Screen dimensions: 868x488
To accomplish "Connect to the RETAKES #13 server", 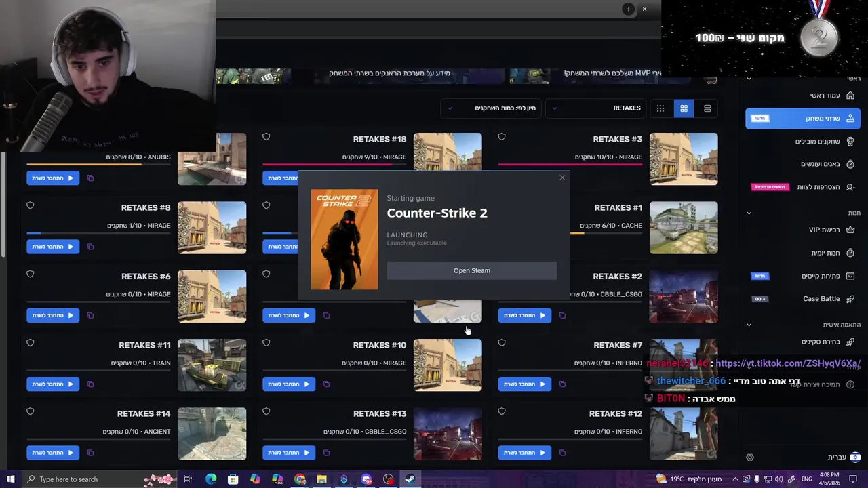I will pos(289,453).
